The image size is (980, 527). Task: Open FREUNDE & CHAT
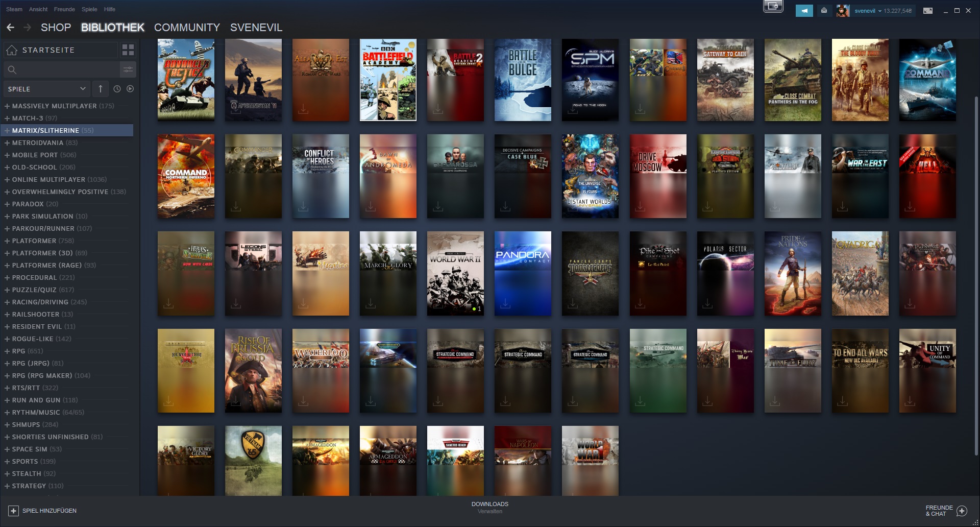coord(946,511)
